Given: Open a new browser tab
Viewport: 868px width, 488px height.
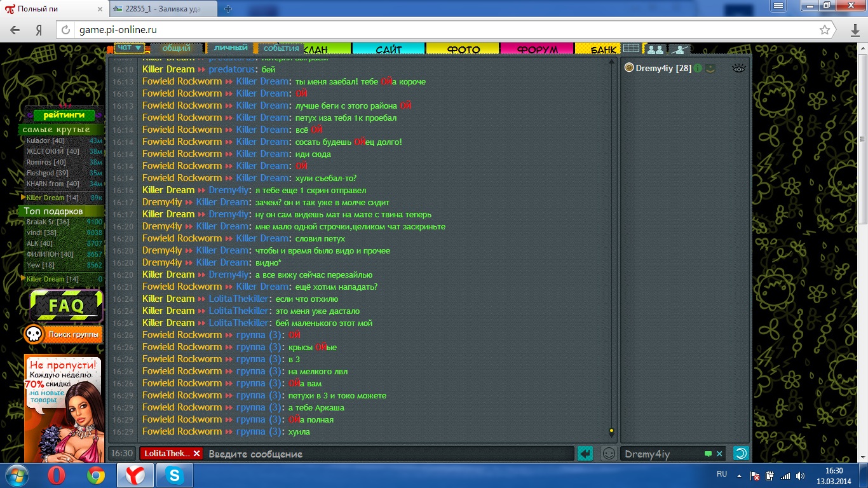Looking at the screenshot, I should pyautogui.click(x=228, y=9).
